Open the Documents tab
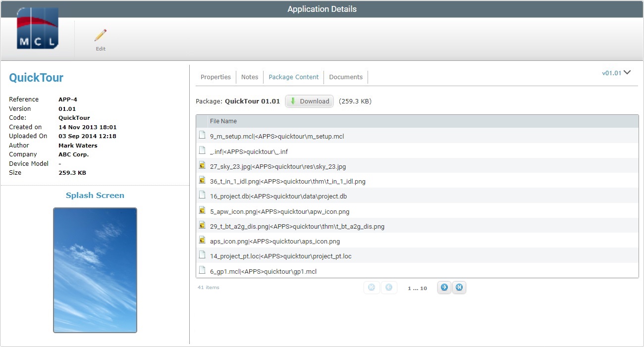Screen dimensions: 644x347 click(345, 77)
